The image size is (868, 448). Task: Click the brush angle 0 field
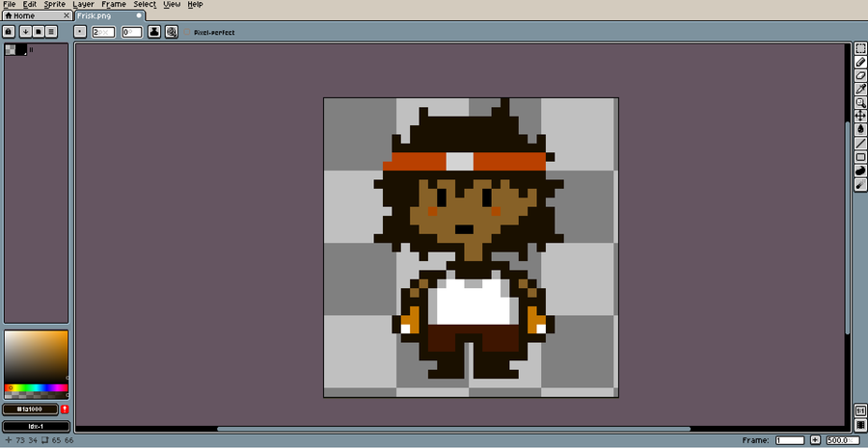pyautogui.click(x=132, y=32)
